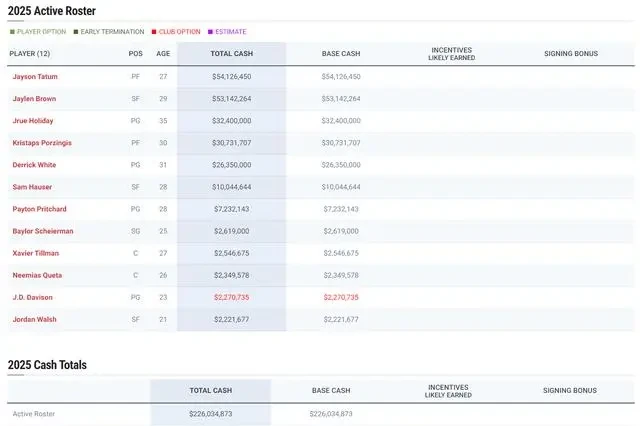
Task: Sort by PLAYER (12) column header
Action: pyautogui.click(x=30, y=53)
